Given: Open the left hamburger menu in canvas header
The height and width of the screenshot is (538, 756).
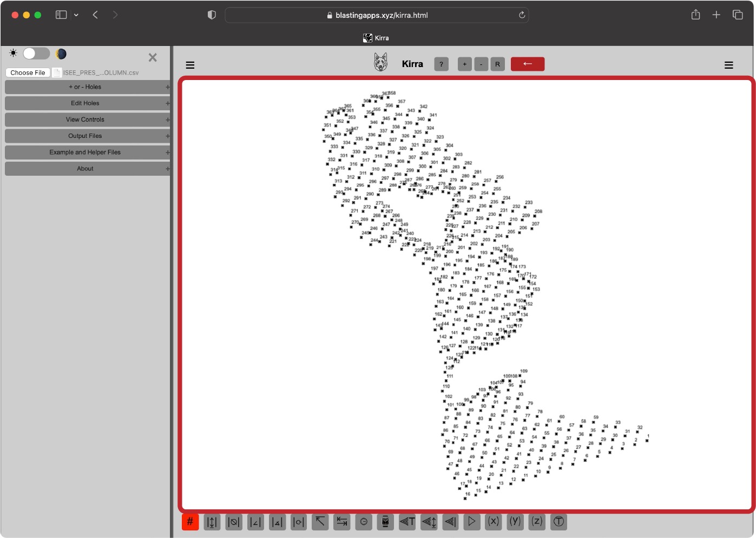Looking at the screenshot, I should (190, 65).
